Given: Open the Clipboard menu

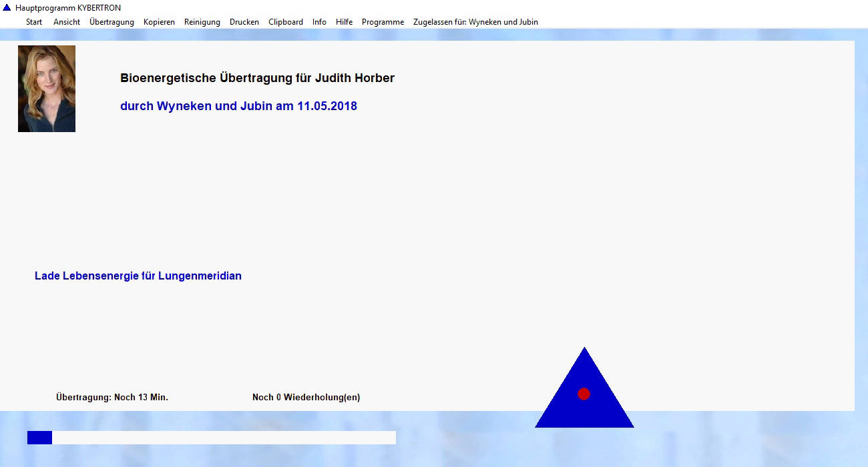Looking at the screenshot, I should click(285, 22).
